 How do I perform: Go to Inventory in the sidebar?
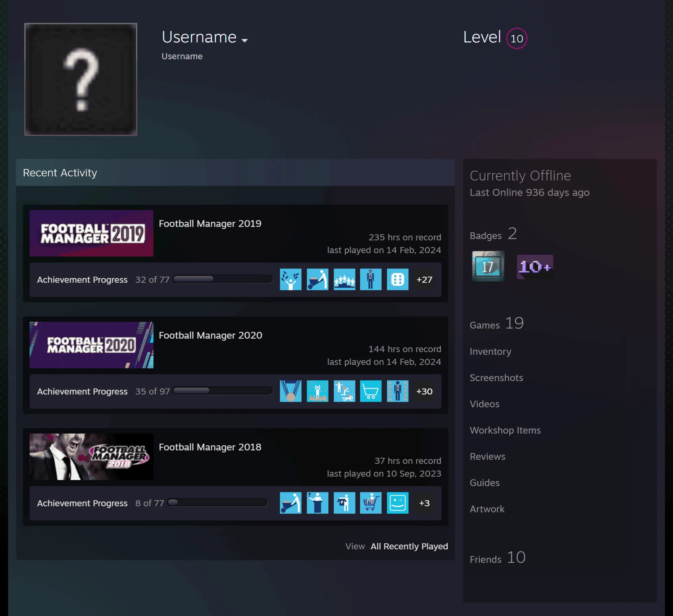(x=490, y=351)
